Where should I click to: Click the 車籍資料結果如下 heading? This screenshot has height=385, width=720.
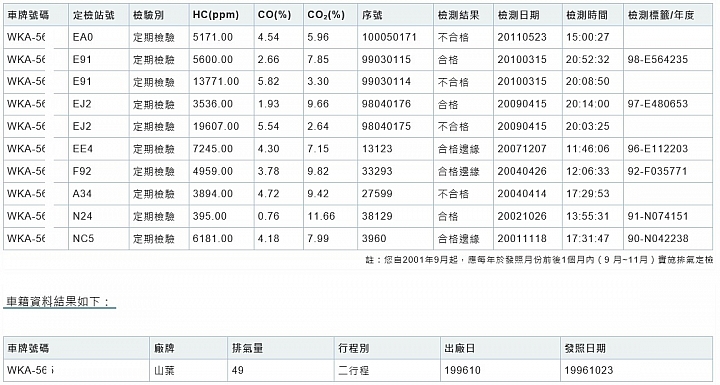[58, 301]
